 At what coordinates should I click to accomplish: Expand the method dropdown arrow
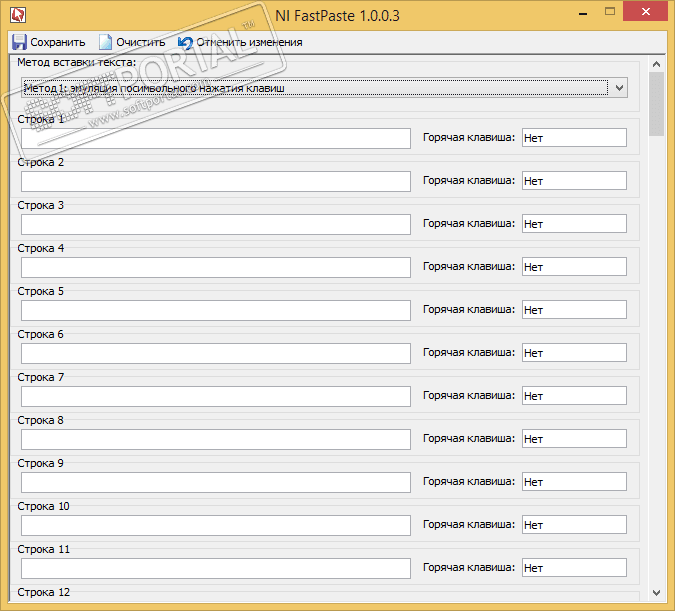[619, 88]
